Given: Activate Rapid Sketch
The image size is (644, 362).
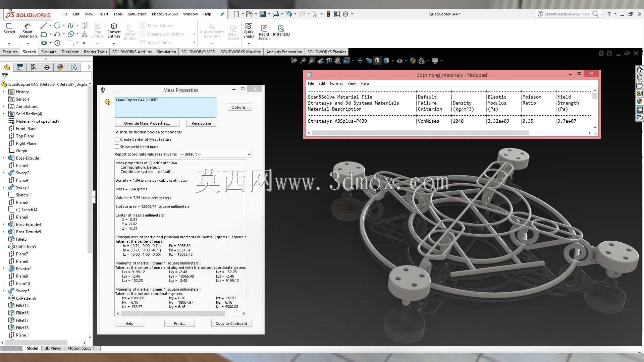Looking at the screenshot, I should click(x=264, y=33).
